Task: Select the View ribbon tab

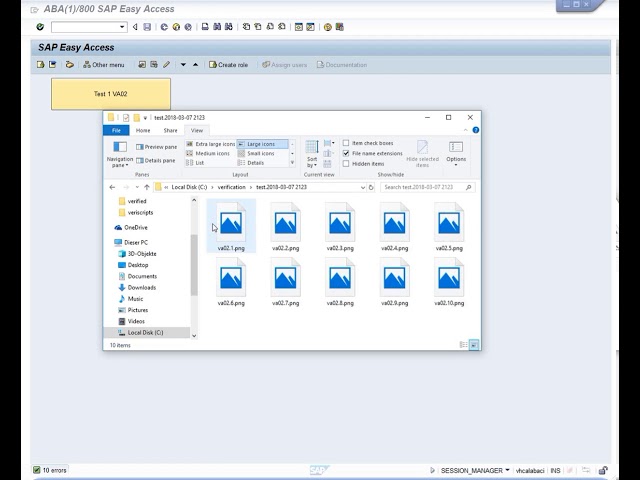Action: click(x=197, y=130)
